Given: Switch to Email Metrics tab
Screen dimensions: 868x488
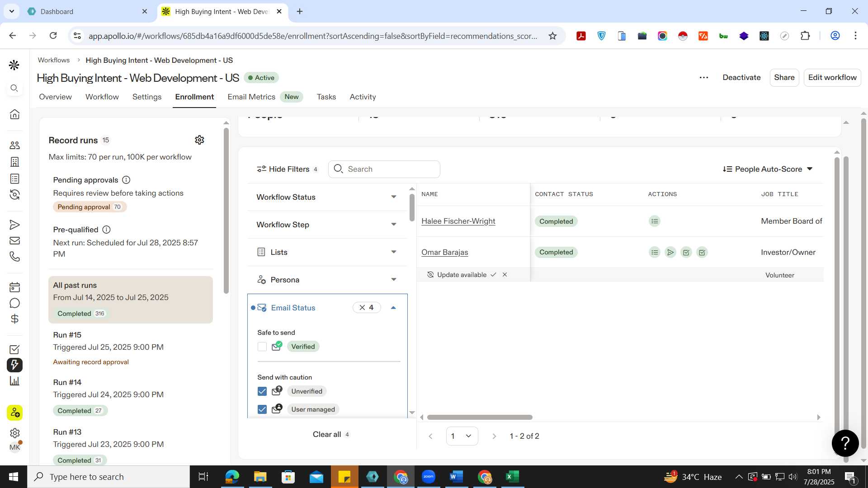Looking at the screenshot, I should pos(265,97).
